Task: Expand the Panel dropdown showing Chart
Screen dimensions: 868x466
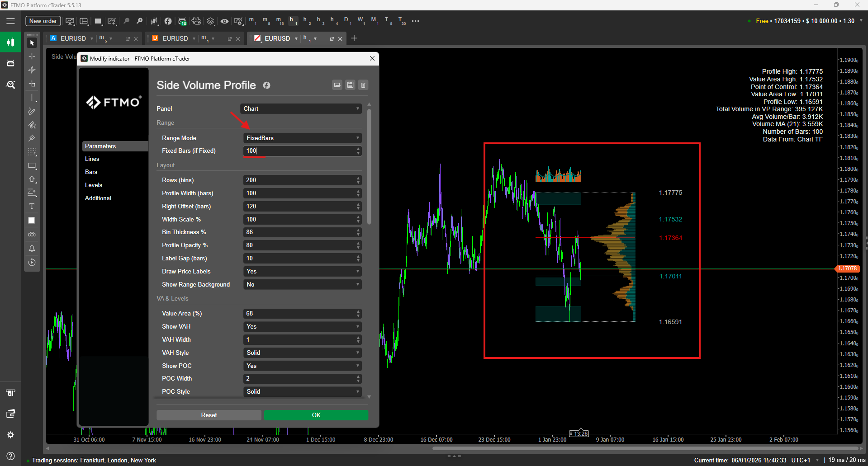Action: pyautogui.click(x=301, y=109)
